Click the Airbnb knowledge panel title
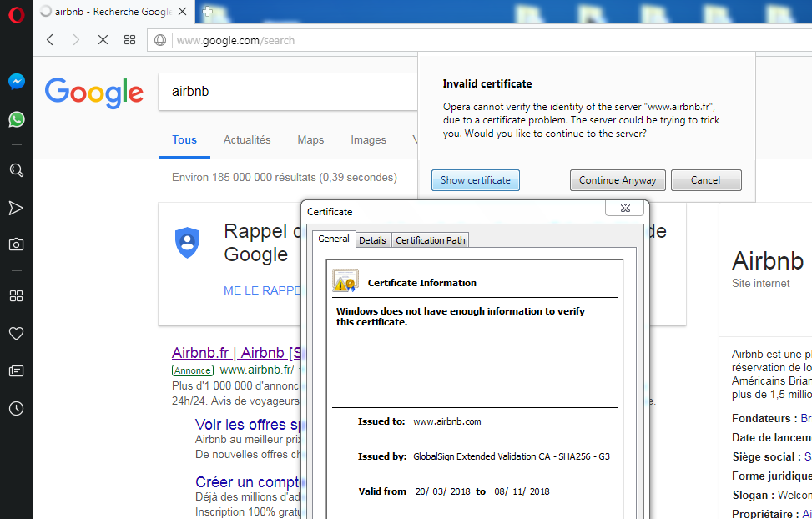 click(768, 260)
